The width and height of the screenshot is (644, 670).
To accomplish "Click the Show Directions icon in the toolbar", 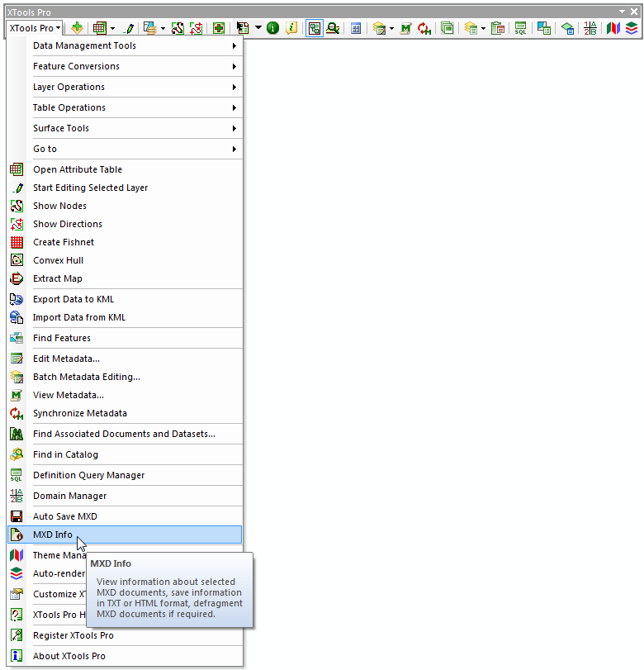I will 196,28.
